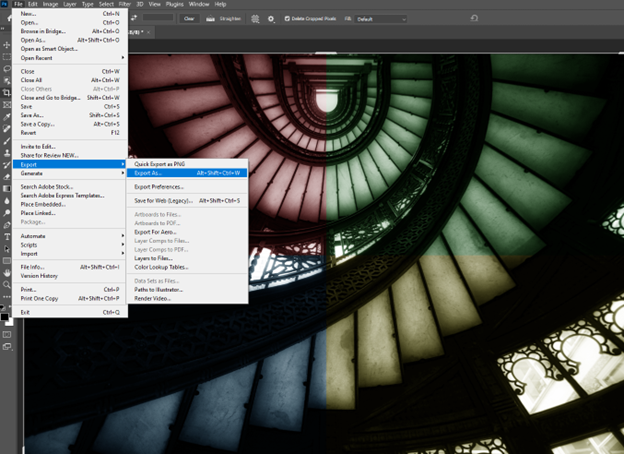Image resolution: width=624 pixels, height=454 pixels.
Task: Click the crop ratio input field
Action: click(x=158, y=17)
